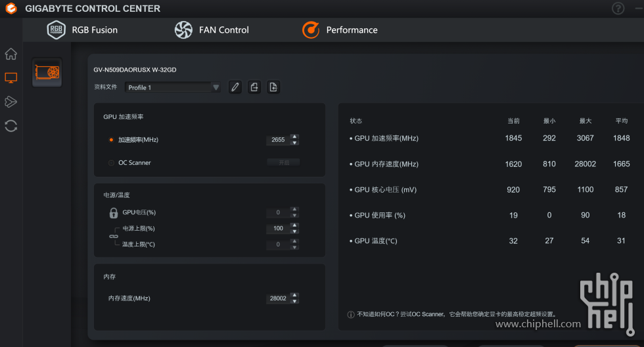644x347 pixels.
Task: Click the boost clock field showing 2655
Action: point(278,139)
